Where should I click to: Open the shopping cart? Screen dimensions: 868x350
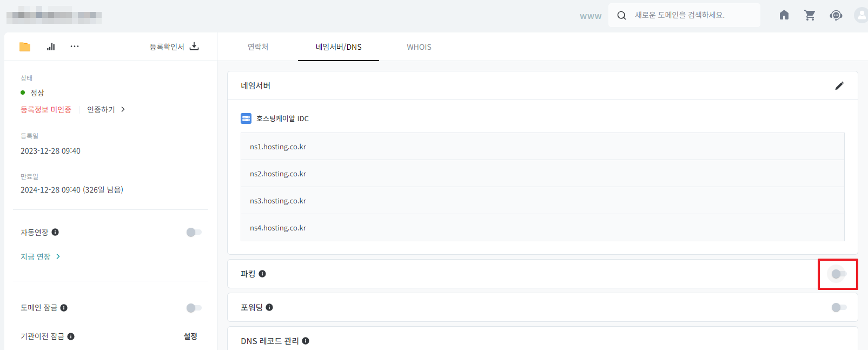[x=810, y=15]
